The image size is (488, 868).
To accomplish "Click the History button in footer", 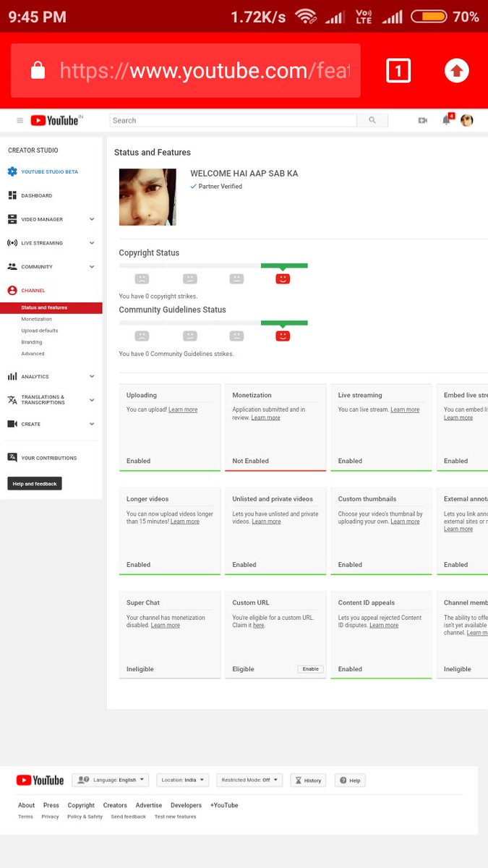I will (x=308, y=780).
